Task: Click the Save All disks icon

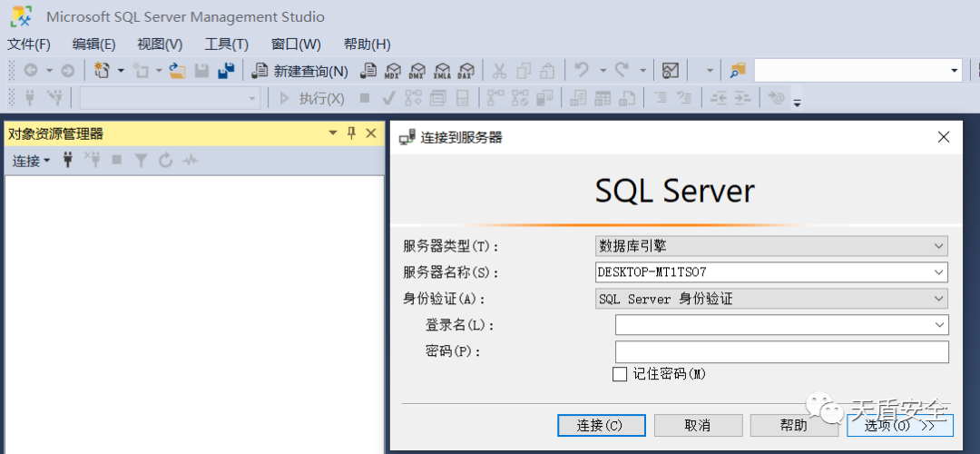Action: click(226, 71)
